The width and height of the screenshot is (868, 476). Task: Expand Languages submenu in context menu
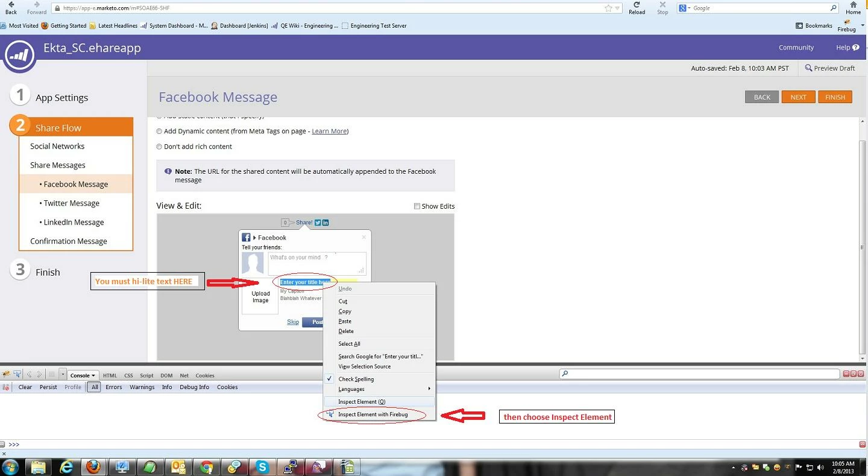379,389
